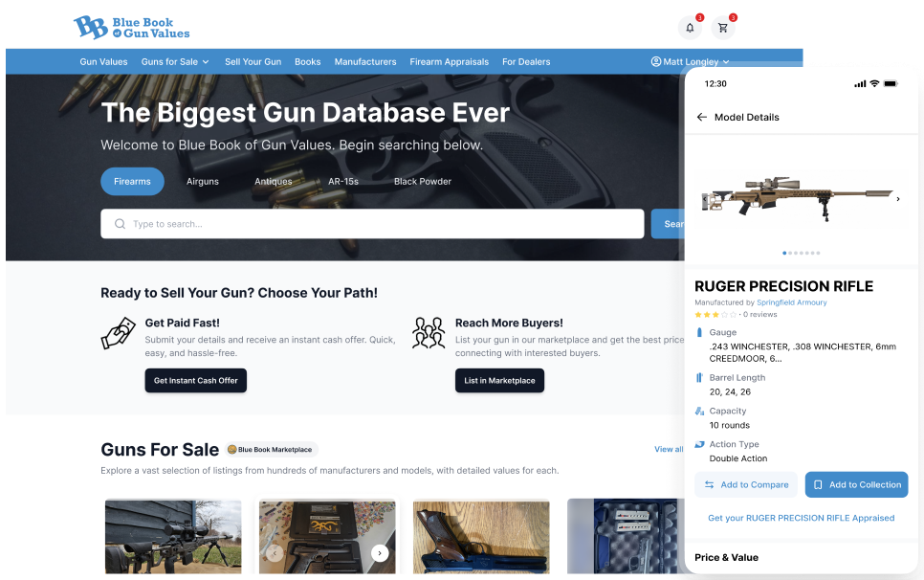Expand the Guns for Sale dropdown
Viewport: 924px width, 580px height.
coord(175,62)
